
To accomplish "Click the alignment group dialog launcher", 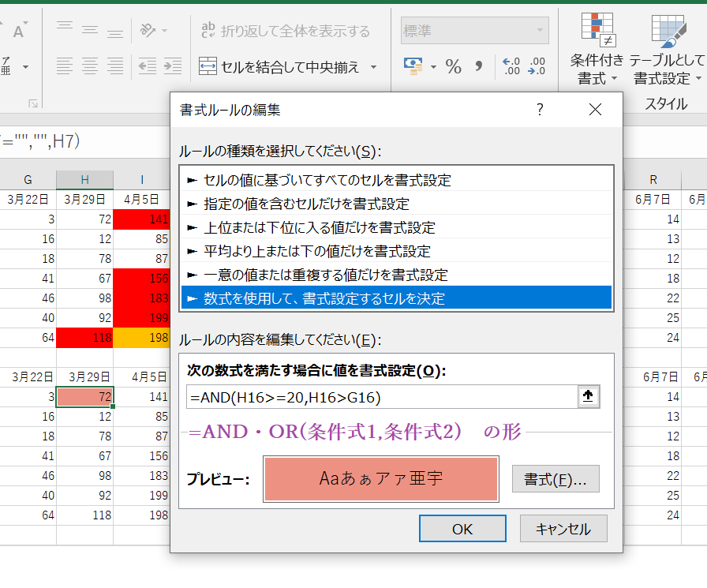I will coord(33,103).
